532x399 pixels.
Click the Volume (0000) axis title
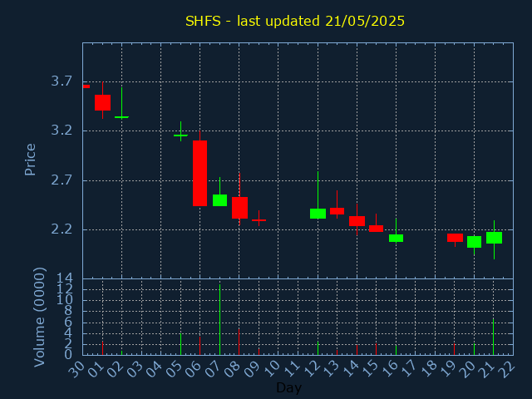tap(40, 317)
